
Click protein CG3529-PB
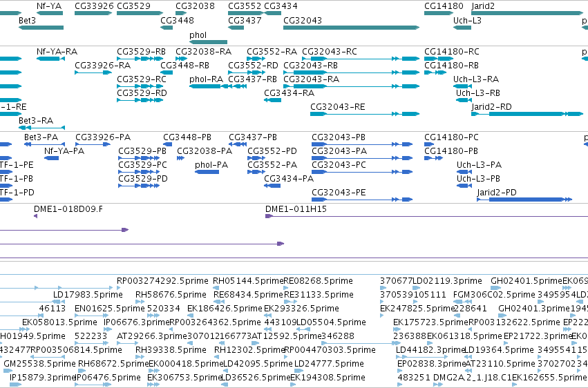(x=142, y=151)
